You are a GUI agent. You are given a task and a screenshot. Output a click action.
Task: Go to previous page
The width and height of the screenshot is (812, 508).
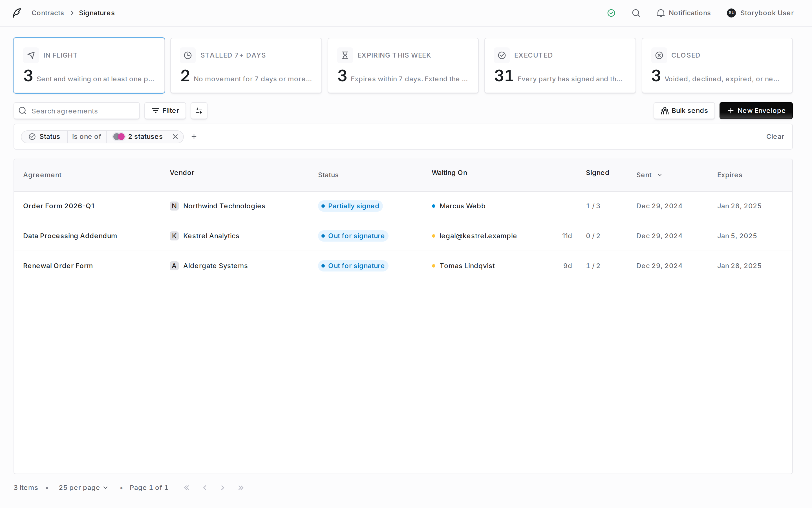(x=205, y=487)
